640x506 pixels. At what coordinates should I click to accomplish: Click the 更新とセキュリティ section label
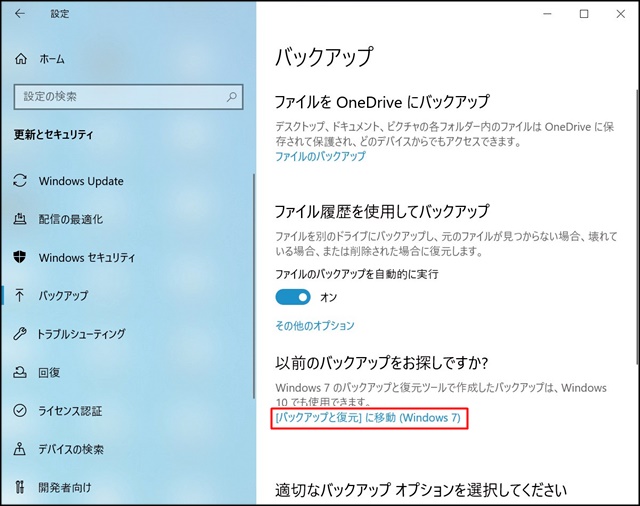coord(54,134)
